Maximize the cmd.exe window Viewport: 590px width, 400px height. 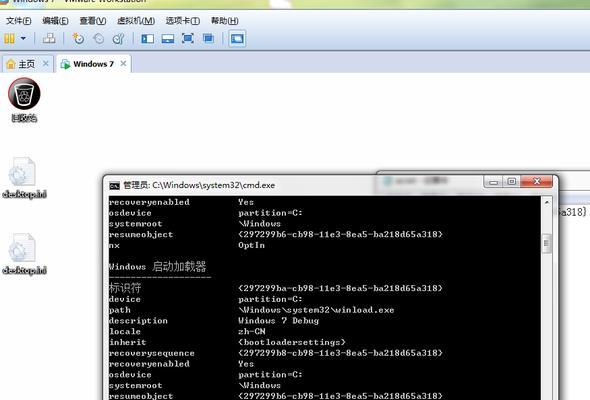pos(512,182)
